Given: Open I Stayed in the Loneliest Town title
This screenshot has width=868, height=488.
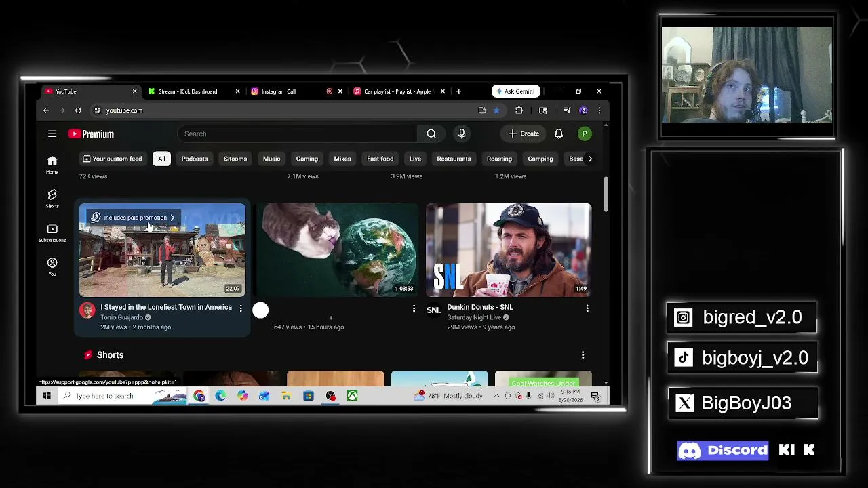Looking at the screenshot, I should pos(166,307).
